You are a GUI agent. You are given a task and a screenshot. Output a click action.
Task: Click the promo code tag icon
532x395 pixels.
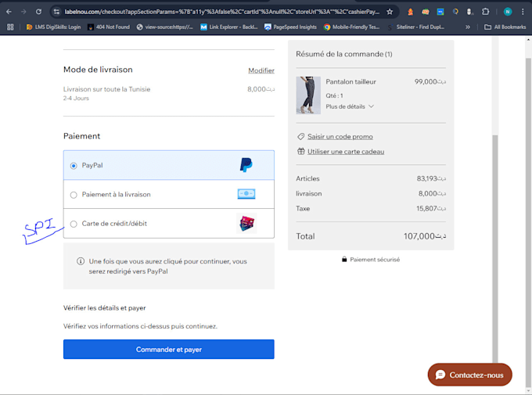click(x=300, y=136)
